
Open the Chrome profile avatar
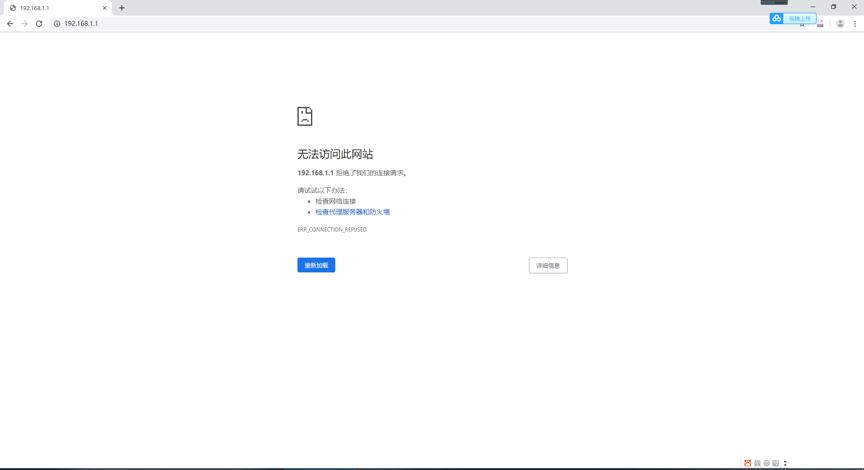coord(840,24)
